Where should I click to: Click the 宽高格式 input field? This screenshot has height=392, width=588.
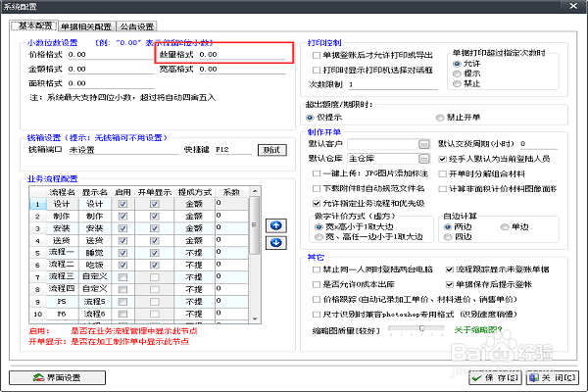pyautogui.click(x=242, y=70)
